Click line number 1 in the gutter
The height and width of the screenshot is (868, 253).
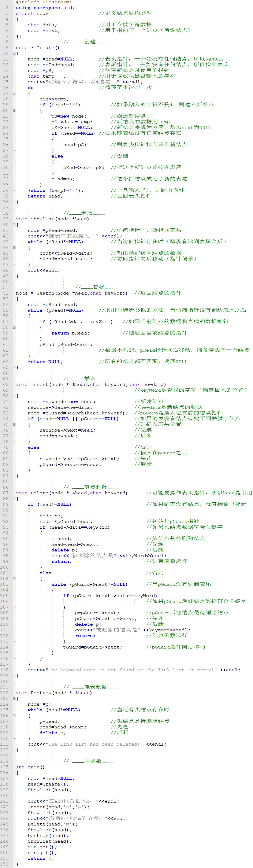point(7,2)
